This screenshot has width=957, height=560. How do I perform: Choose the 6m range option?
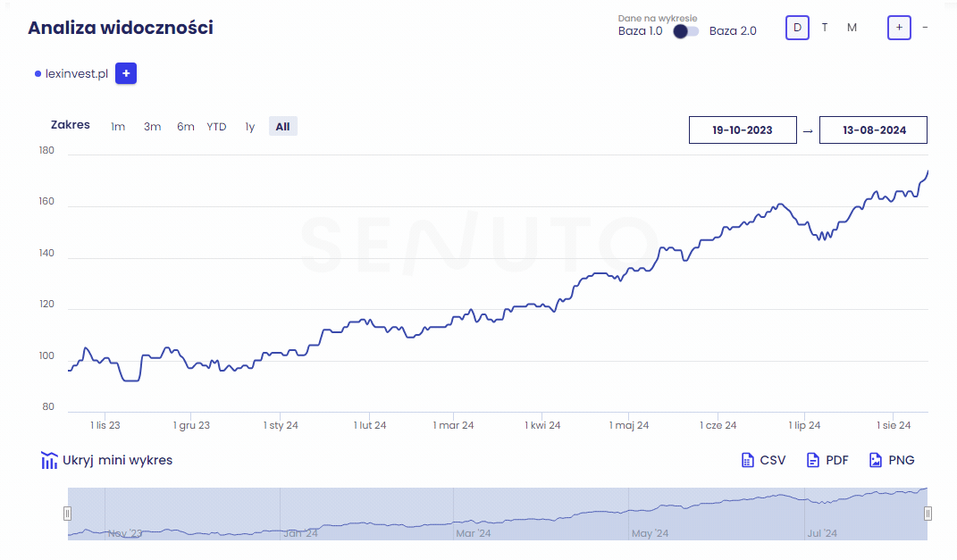pyautogui.click(x=185, y=127)
